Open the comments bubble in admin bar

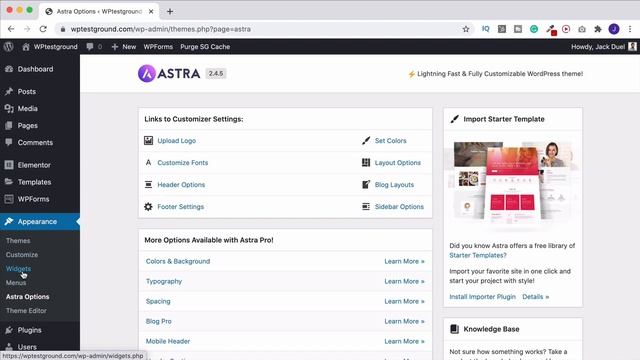pyautogui.click(x=90, y=47)
